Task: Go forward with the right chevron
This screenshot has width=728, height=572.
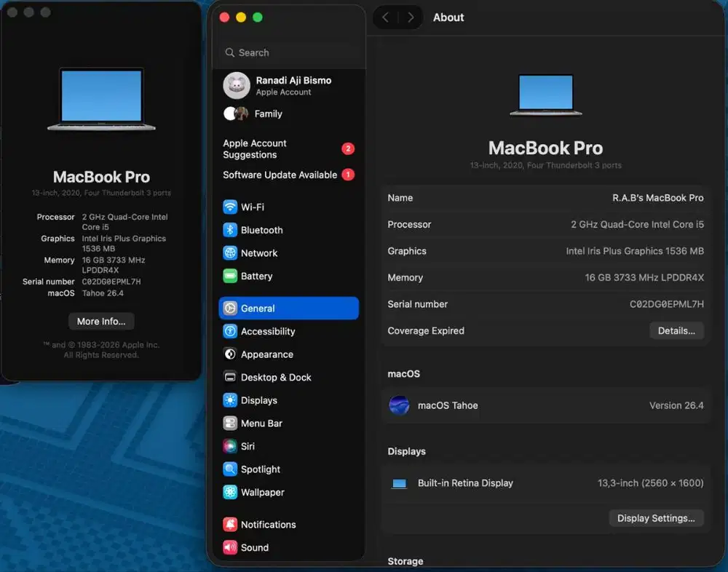Action: [411, 17]
